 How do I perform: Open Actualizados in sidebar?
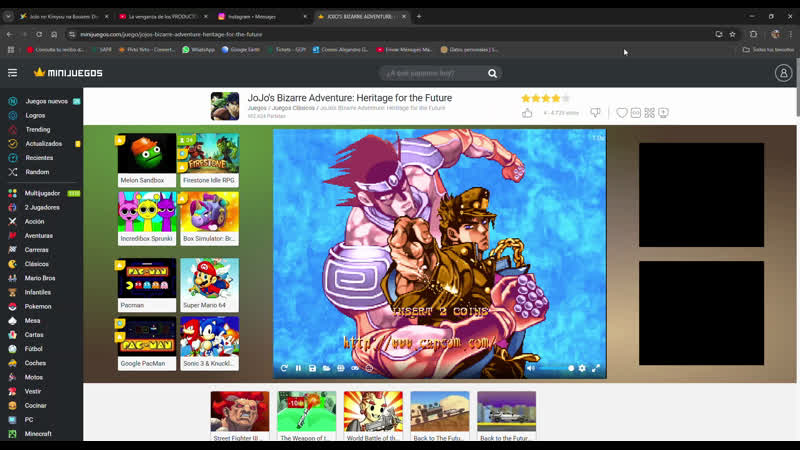tap(43, 144)
